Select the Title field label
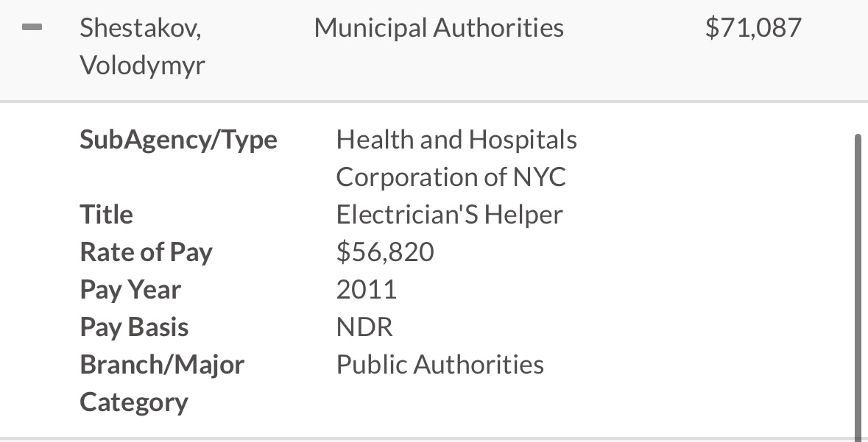 pyautogui.click(x=106, y=214)
